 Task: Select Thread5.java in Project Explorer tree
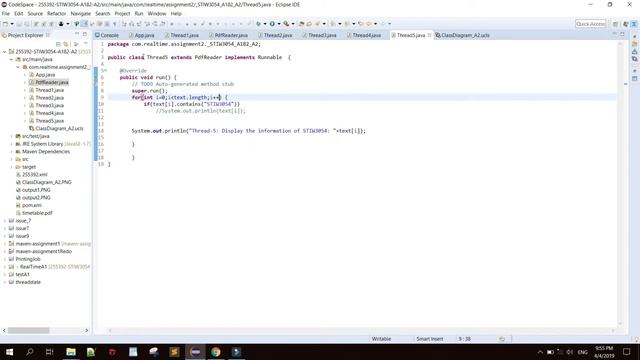(49, 121)
